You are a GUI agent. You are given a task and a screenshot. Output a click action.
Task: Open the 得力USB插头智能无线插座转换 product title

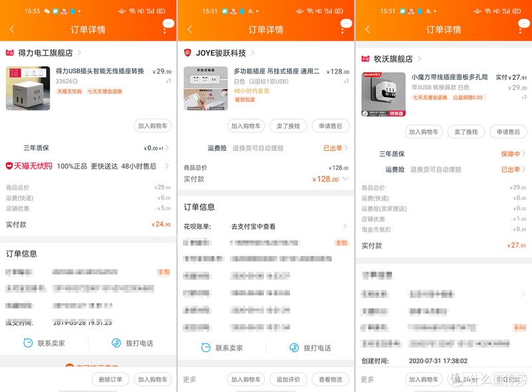(100, 71)
